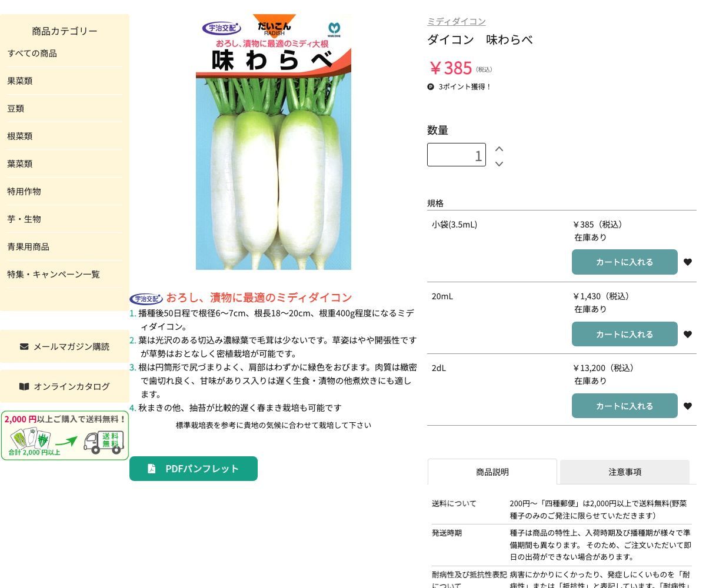Expand the 果菜類 category
The image size is (706, 588).
pos(20,81)
